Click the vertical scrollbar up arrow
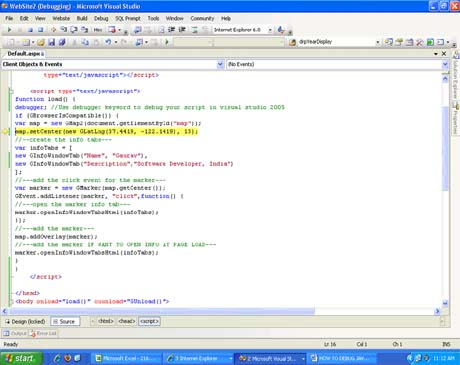 pos(445,79)
